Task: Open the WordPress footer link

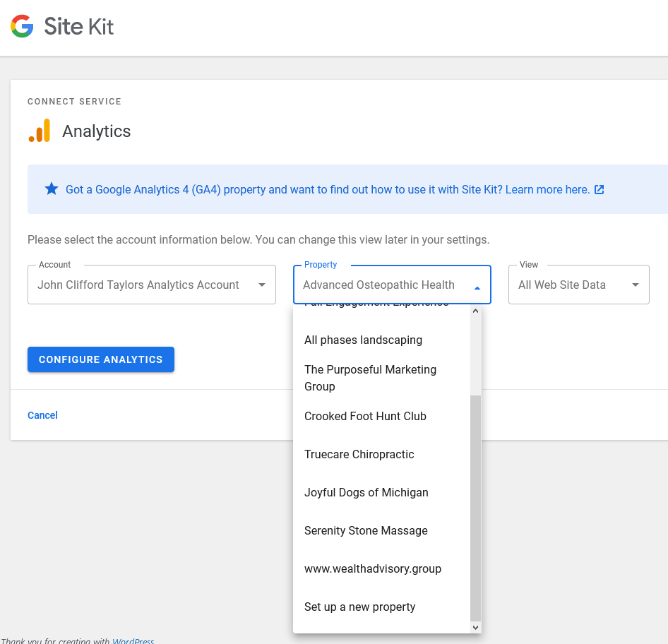Action: (x=133, y=640)
